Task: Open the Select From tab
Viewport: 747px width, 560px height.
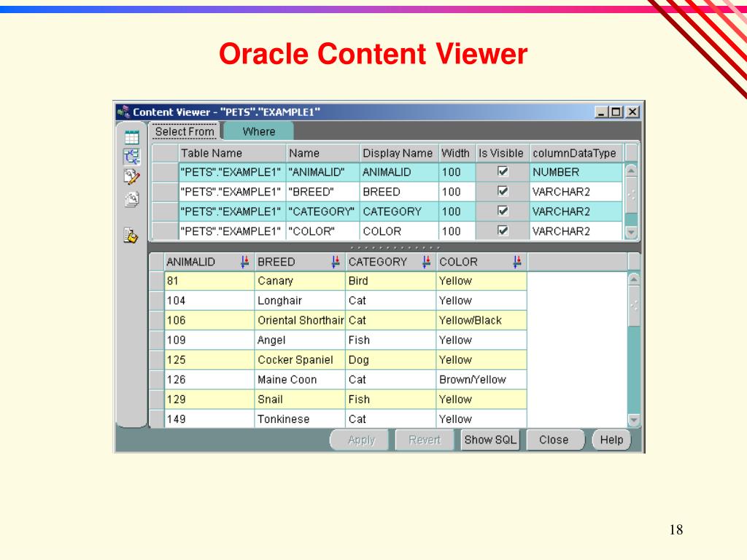Action: coord(185,131)
